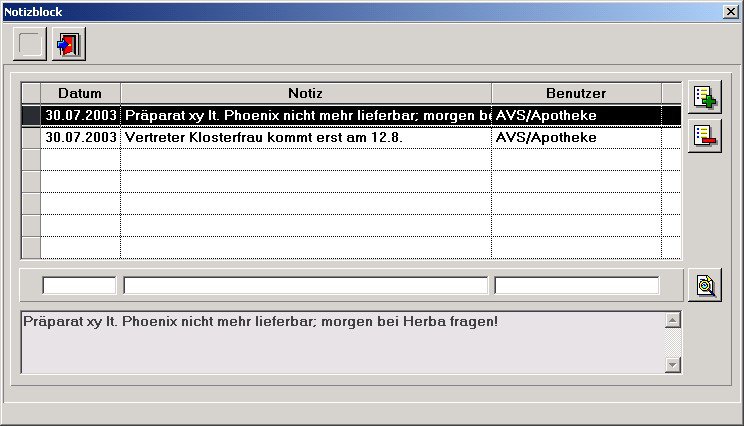
Task: Select the Präparat xy Phoenix note row
Action: coord(305,115)
